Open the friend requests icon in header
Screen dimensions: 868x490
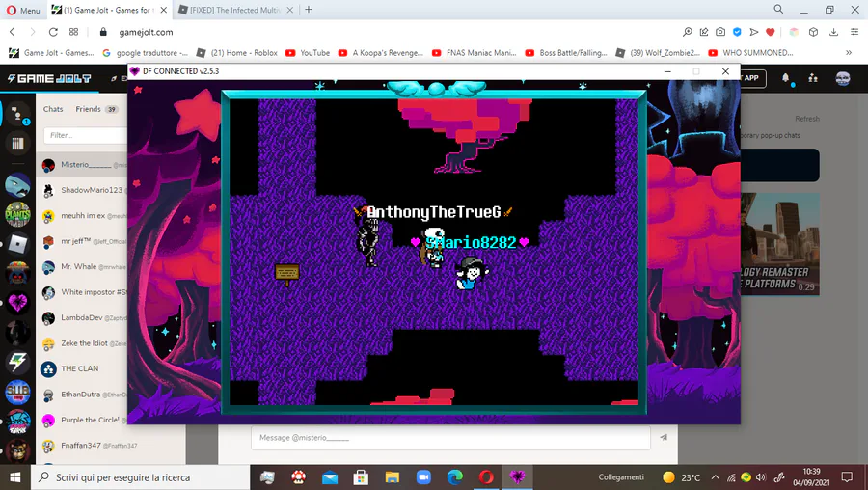[x=813, y=78]
